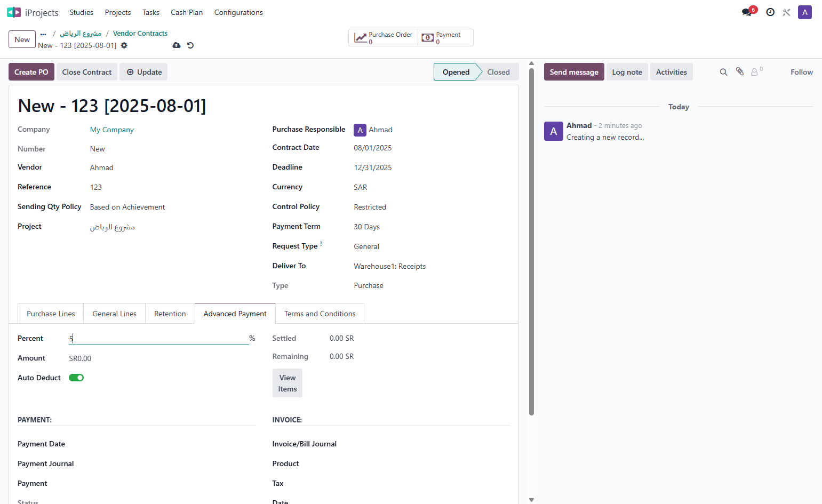Click the Update button
This screenshot has height=504, width=822.
[143, 72]
